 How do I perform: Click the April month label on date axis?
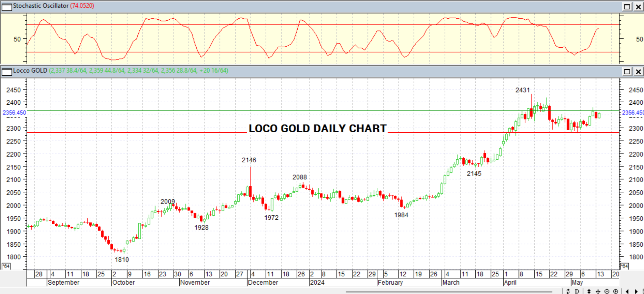pyautogui.click(x=510, y=283)
